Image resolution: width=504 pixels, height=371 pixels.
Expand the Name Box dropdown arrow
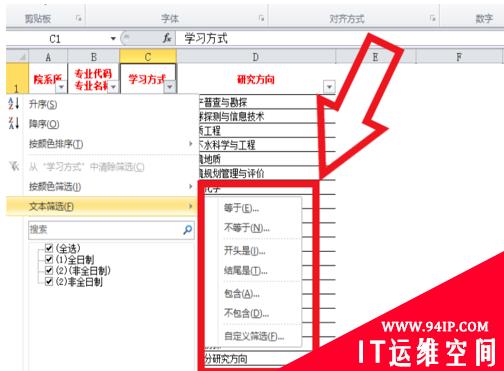point(113,39)
